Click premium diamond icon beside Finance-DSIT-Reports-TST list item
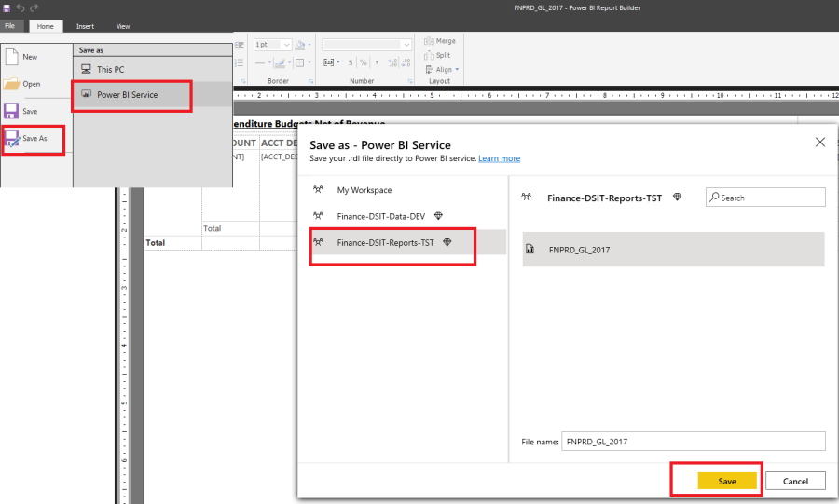This screenshot has width=839, height=504. pyautogui.click(x=447, y=242)
